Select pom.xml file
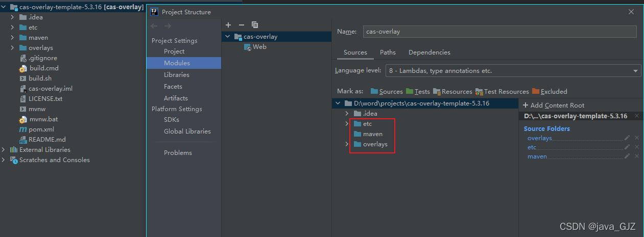644x237 pixels. pyautogui.click(x=36, y=129)
